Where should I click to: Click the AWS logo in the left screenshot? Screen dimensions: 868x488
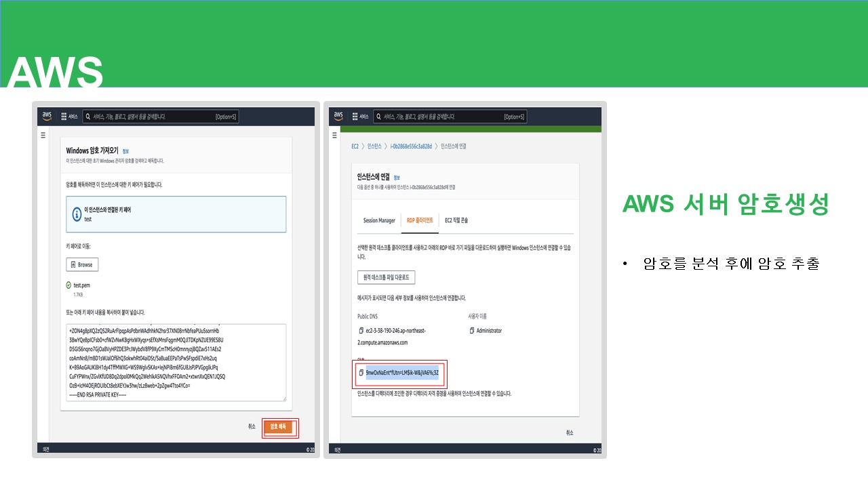point(47,116)
